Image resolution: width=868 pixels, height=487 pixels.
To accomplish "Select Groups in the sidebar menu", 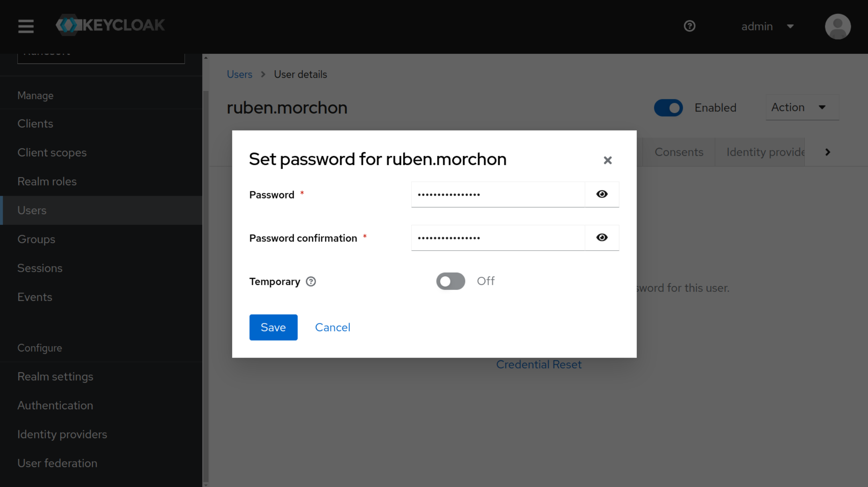I will click(x=36, y=239).
